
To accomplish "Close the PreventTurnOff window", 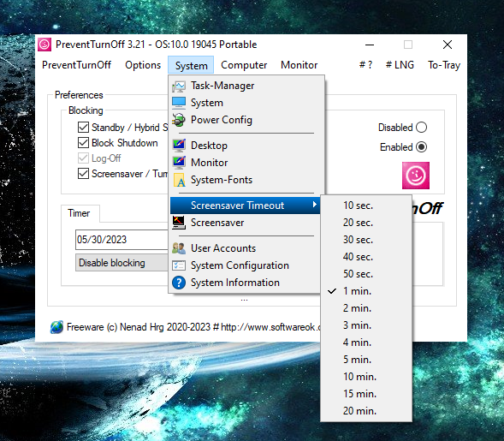I will click(x=448, y=45).
